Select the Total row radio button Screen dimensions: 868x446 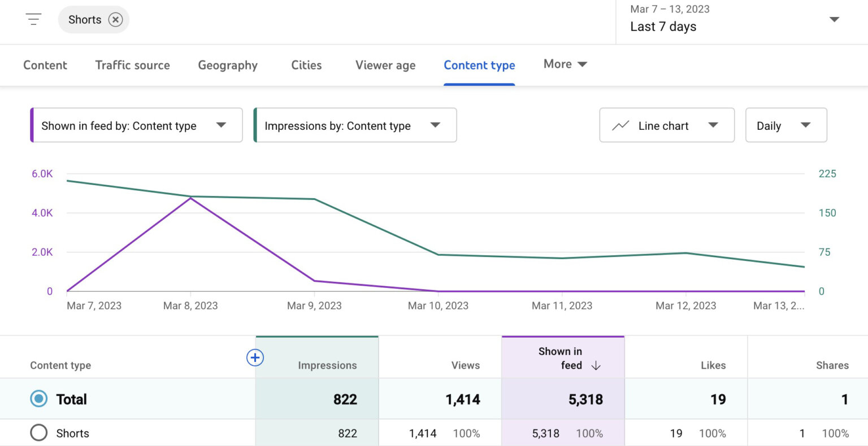coord(38,399)
